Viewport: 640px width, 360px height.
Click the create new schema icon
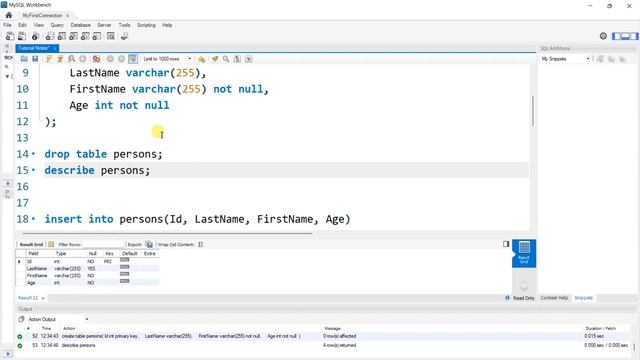pos(50,36)
